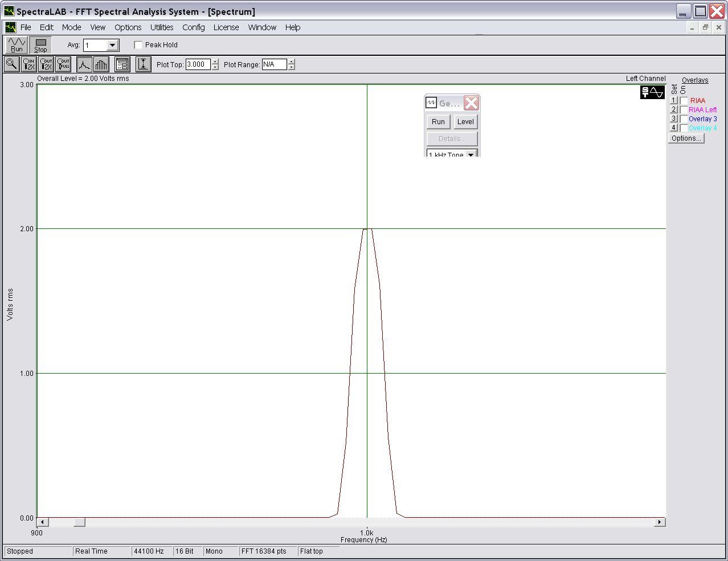
Task: Open the Help menu
Action: click(x=293, y=27)
